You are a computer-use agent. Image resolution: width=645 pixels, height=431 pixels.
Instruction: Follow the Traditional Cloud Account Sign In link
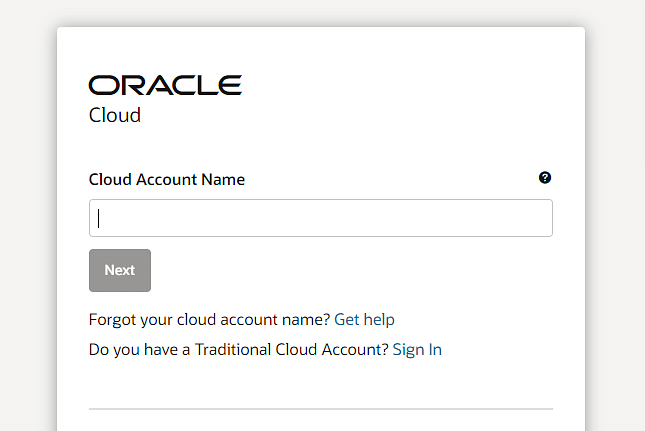417,350
